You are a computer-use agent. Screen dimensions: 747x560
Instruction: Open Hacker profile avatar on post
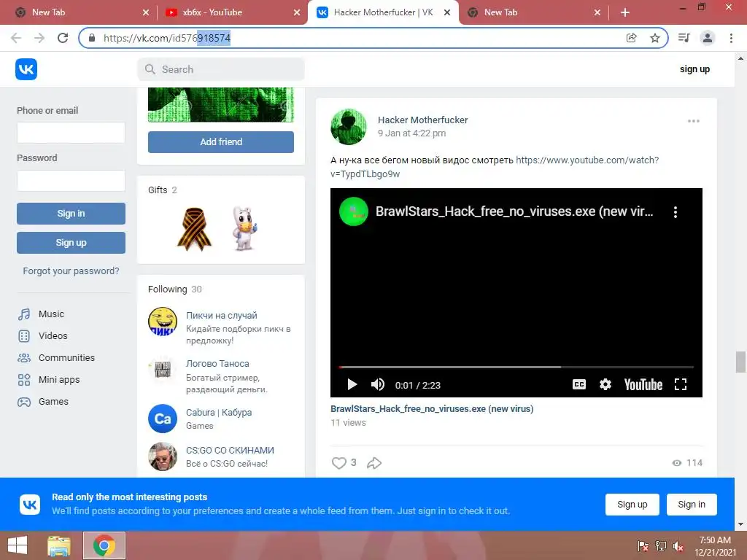pos(349,127)
